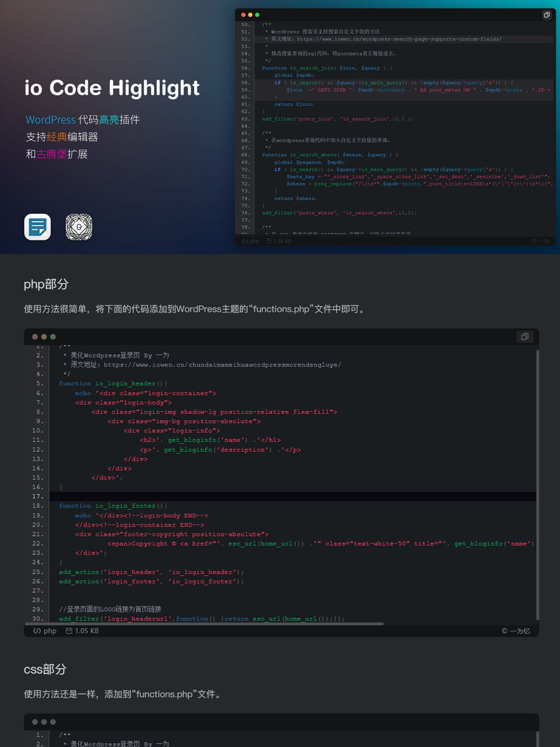Click the classic editor document icon
The width and height of the screenshot is (560, 747).
point(37,227)
